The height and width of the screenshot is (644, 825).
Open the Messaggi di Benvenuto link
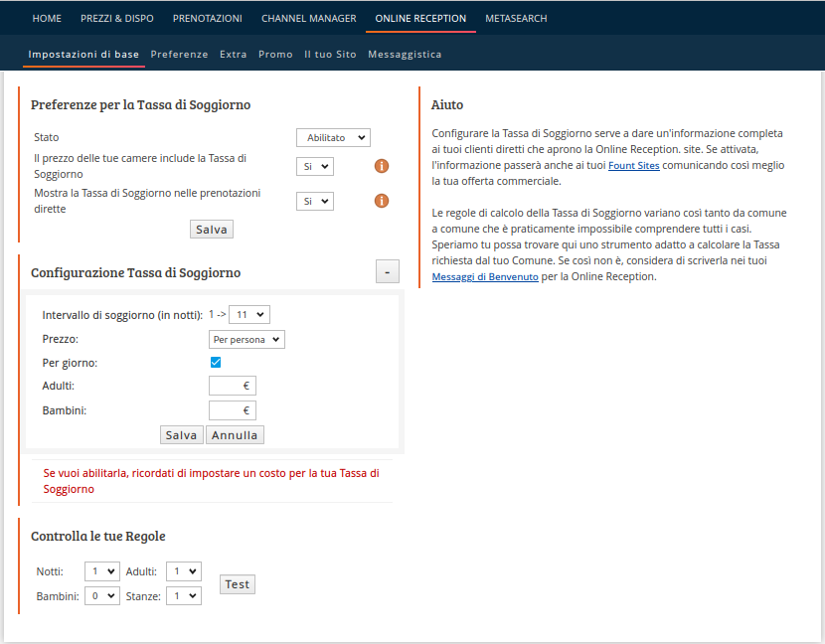485,277
